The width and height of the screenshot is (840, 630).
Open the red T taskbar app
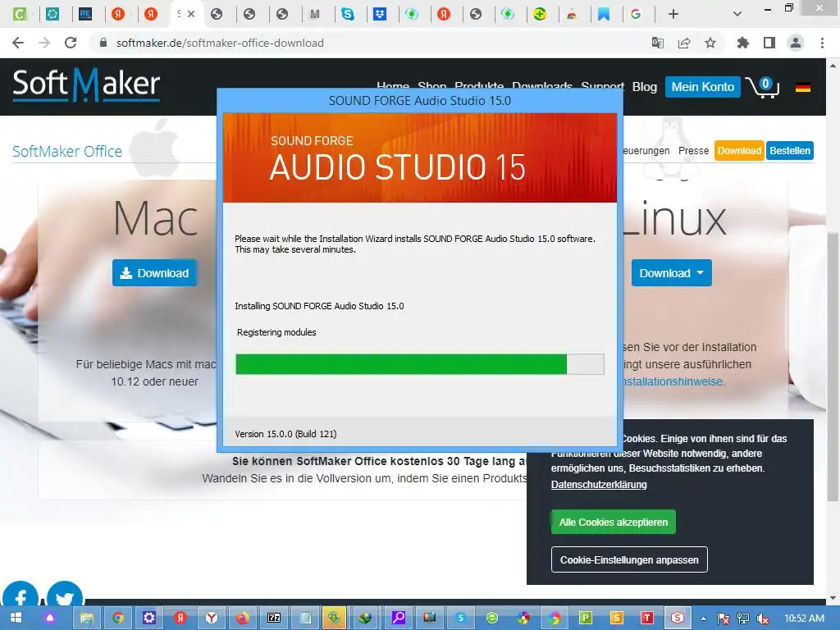[647, 619]
